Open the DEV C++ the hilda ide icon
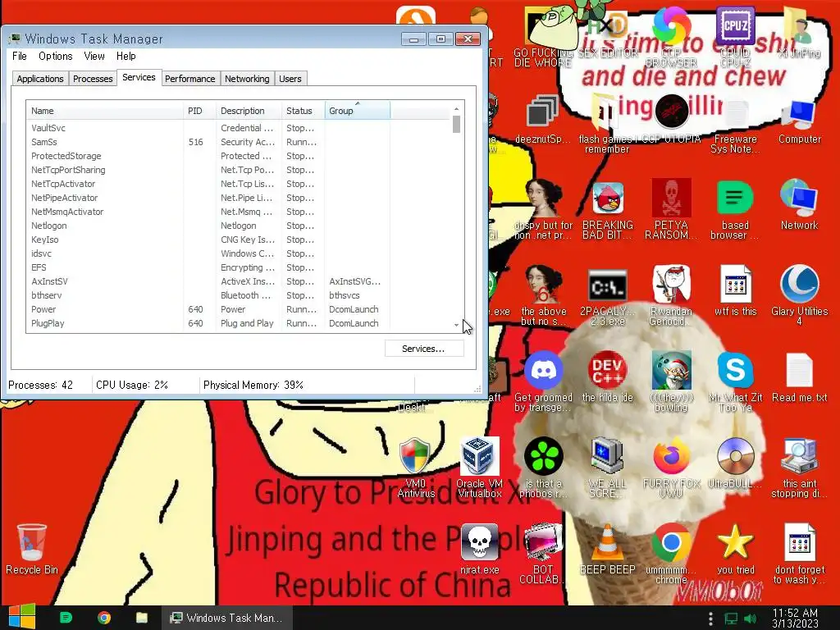Image resolution: width=840 pixels, height=630 pixels. [x=608, y=377]
